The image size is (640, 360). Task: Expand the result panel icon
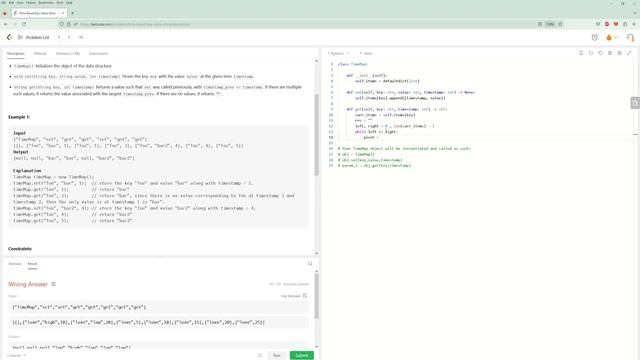click(x=310, y=264)
